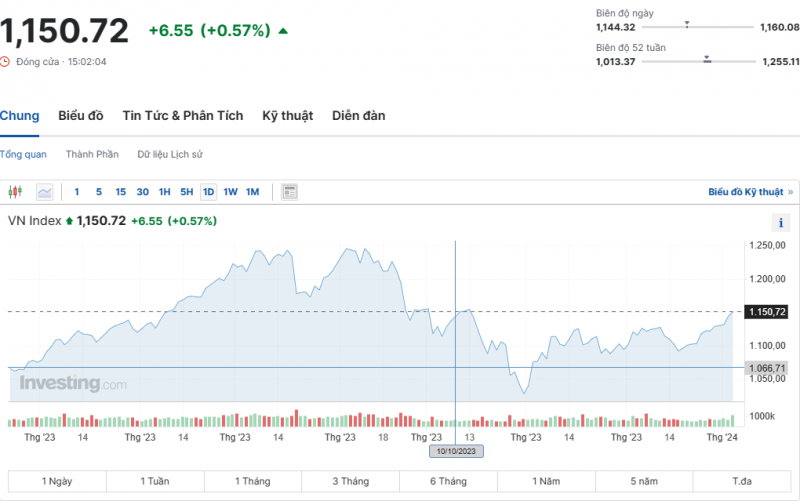Select 5H chart interval
The width and height of the screenshot is (800, 501).
187,191
